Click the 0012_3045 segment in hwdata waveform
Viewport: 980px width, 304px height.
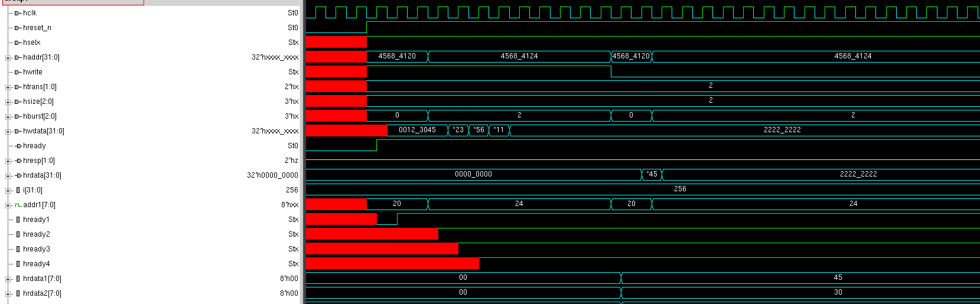click(417, 130)
